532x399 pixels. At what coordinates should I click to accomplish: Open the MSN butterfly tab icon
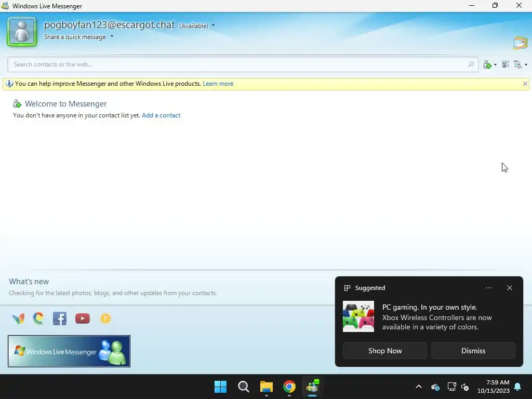point(18,318)
